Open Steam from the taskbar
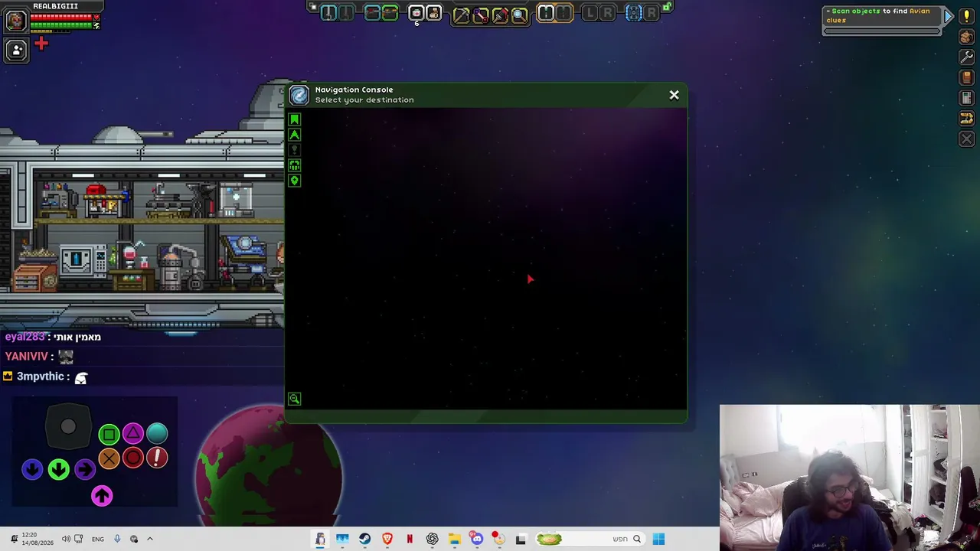The width and height of the screenshot is (980, 551). tap(364, 539)
